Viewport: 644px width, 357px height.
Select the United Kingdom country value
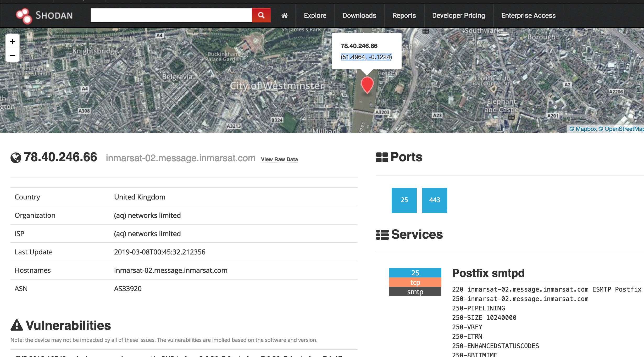pyautogui.click(x=140, y=197)
